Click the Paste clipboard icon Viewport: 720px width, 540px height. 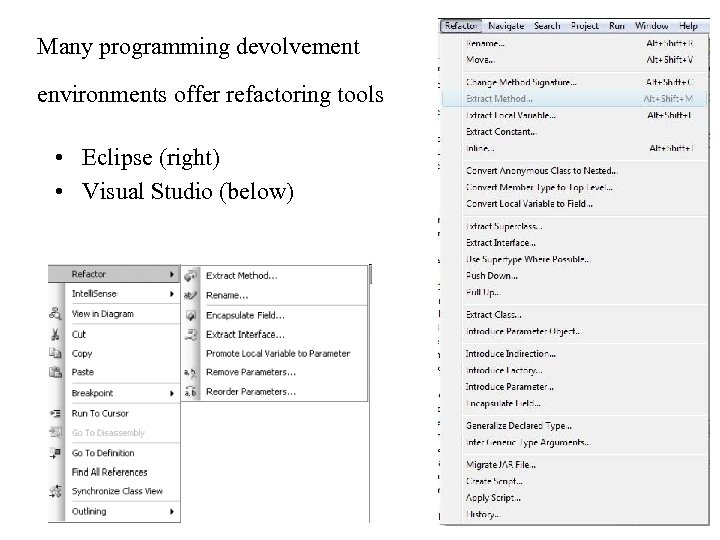(x=56, y=372)
